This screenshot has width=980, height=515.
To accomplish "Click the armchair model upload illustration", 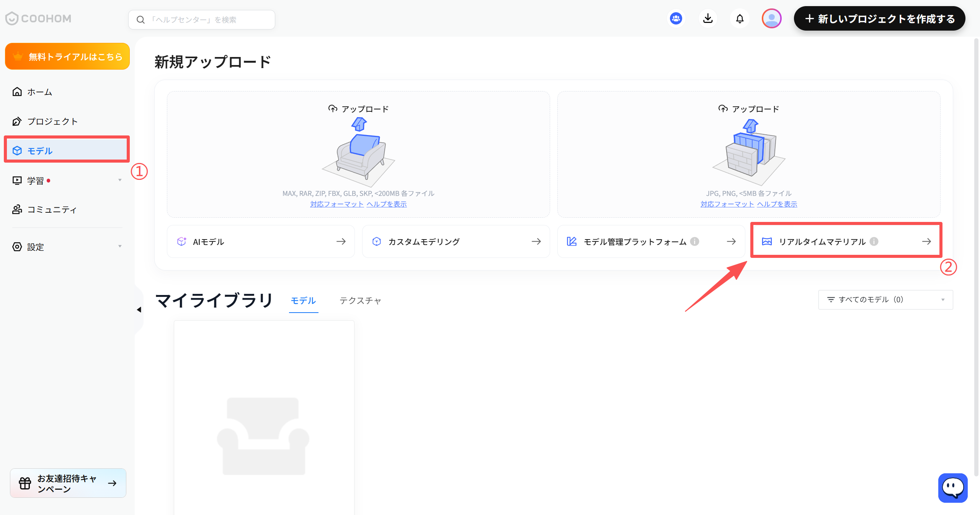I will (x=359, y=152).
